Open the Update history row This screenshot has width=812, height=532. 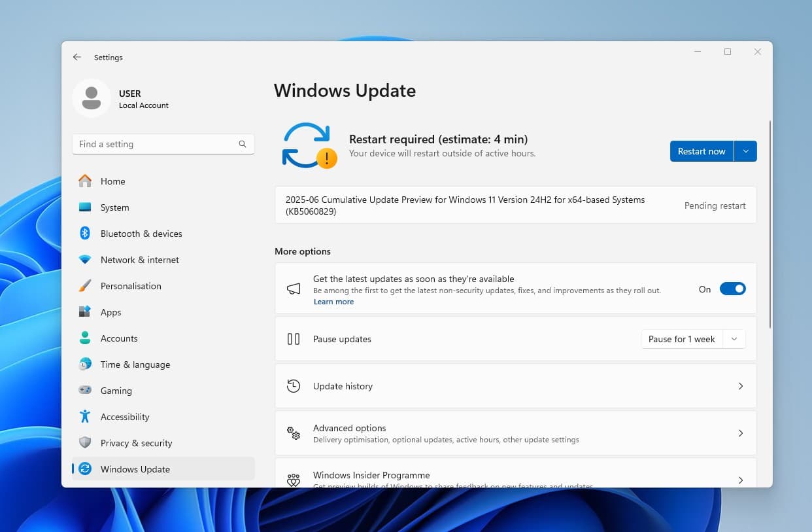[x=515, y=386]
